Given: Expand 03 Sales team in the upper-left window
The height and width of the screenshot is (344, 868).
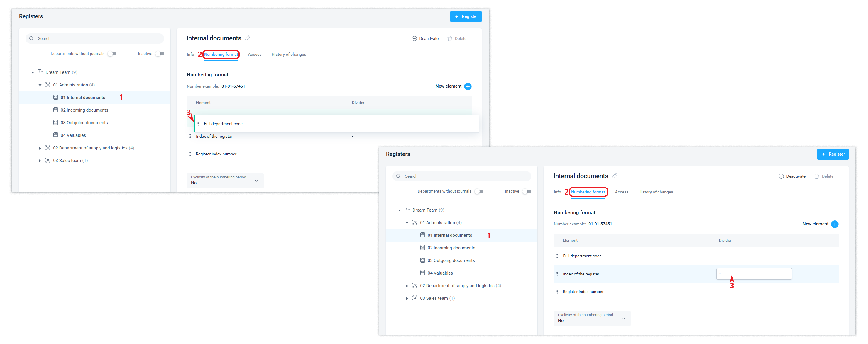Looking at the screenshot, I should (40, 161).
